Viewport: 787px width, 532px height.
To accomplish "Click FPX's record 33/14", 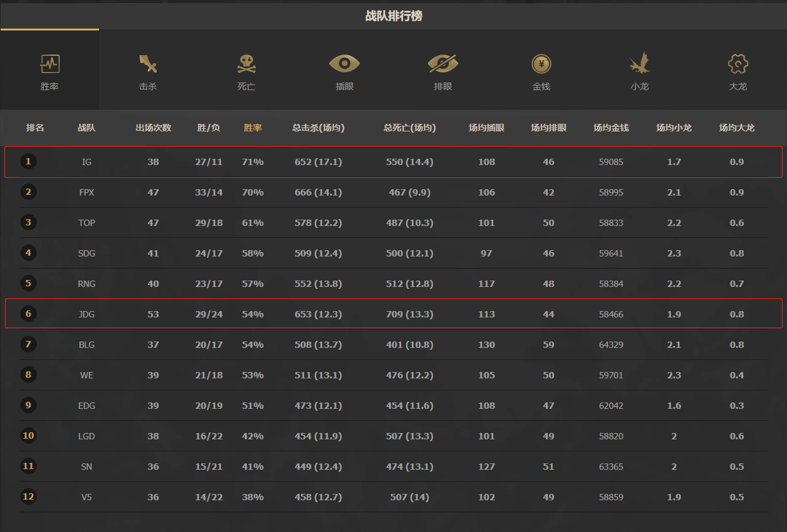I will tap(209, 192).
